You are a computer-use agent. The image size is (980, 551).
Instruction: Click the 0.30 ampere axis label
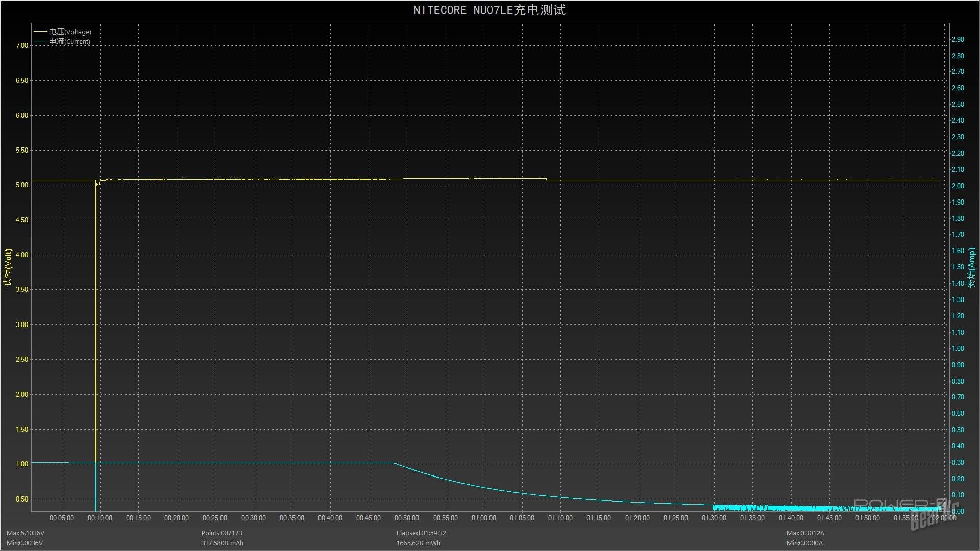[958, 462]
